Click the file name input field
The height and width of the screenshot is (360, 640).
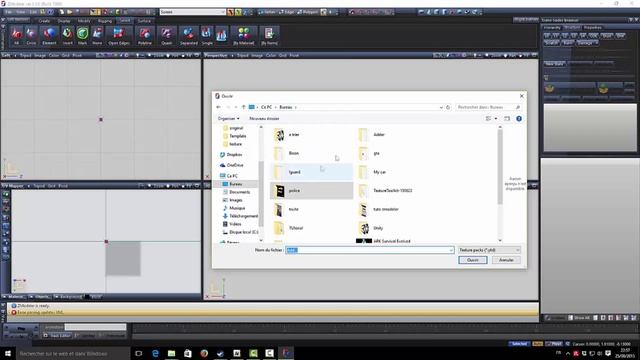(x=369, y=250)
